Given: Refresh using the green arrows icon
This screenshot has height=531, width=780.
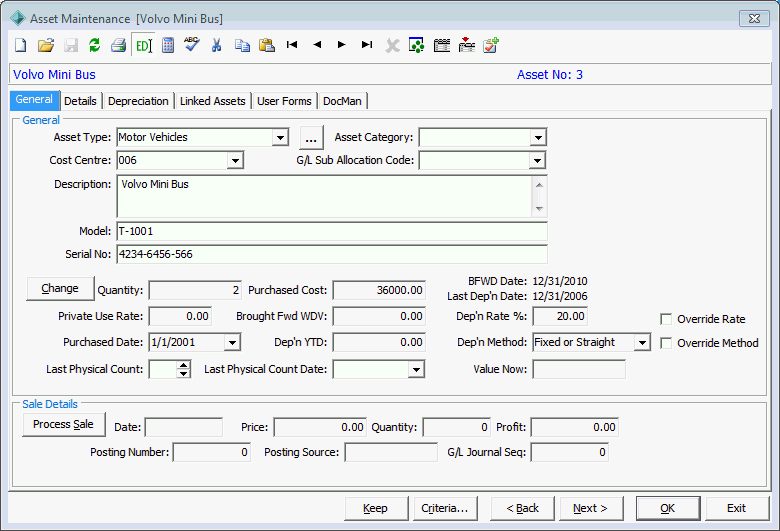Looking at the screenshot, I should pos(95,45).
